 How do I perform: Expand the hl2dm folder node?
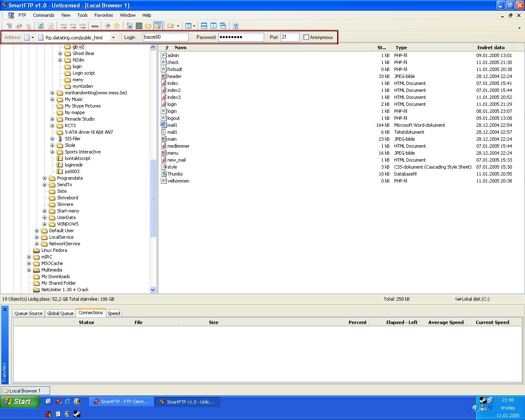[x=60, y=60]
